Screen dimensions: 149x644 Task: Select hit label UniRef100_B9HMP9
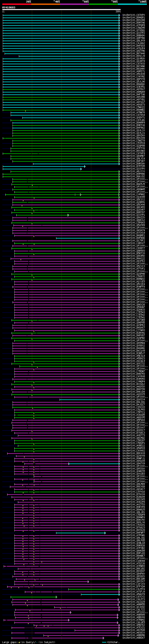[x=133, y=123]
